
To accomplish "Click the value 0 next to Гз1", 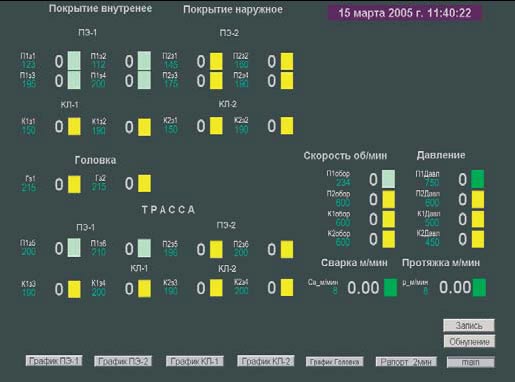I will point(59,184).
